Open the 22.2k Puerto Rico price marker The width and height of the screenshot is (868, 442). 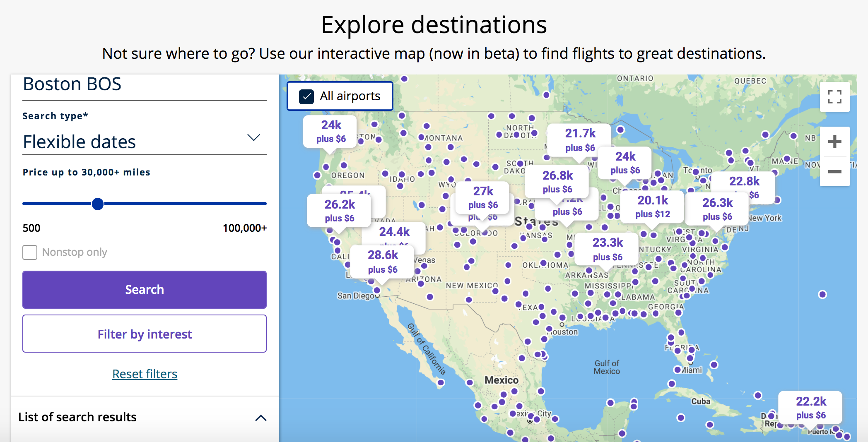(810, 408)
